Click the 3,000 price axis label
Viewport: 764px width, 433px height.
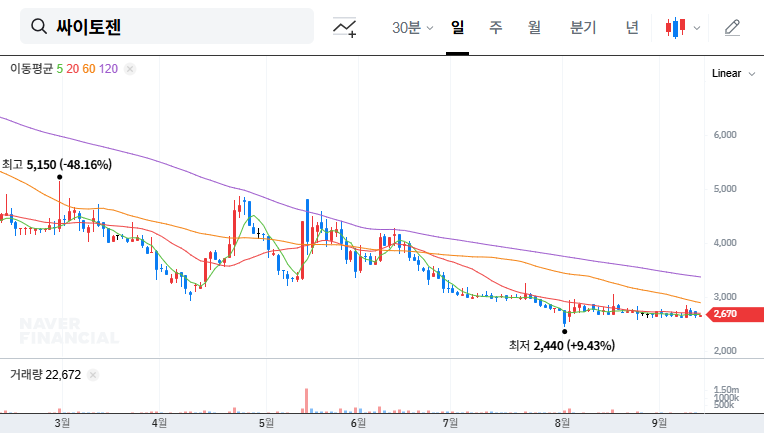[x=725, y=297]
